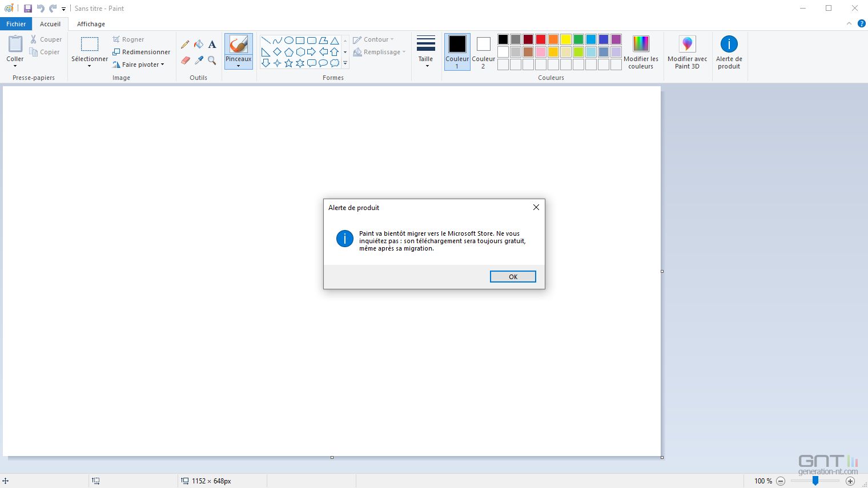Choose the Right triangle shape
This screenshot has height=488, width=868.
pyautogui.click(x=266, y=52)
